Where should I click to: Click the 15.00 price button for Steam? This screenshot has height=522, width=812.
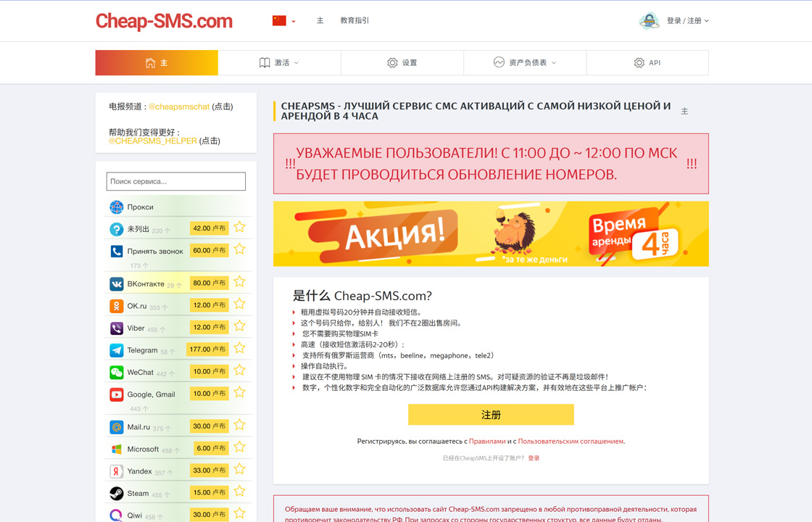pos(210,493)
